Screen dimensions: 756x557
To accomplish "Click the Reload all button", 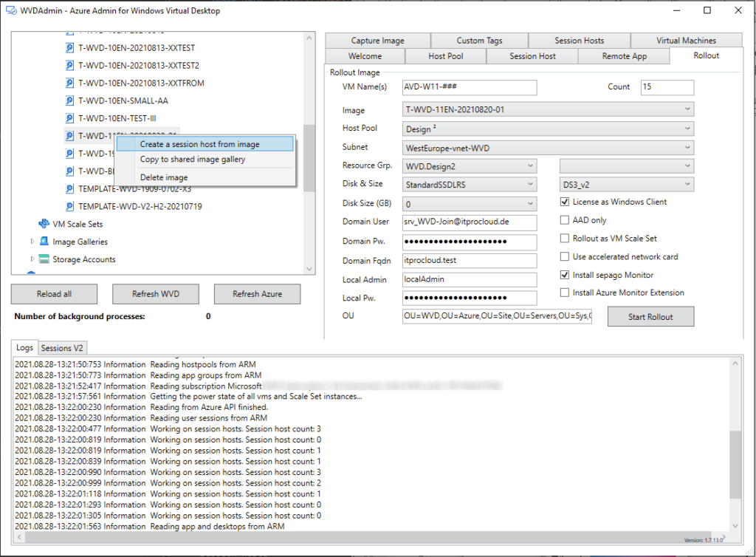I will [x=54, y=294].
